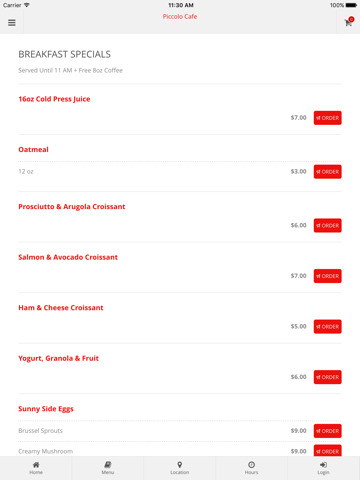The width and height of the screenshot is (360, 480).
Task: Select the Piccolo Cafe title
Action: (x=180, y=16)
